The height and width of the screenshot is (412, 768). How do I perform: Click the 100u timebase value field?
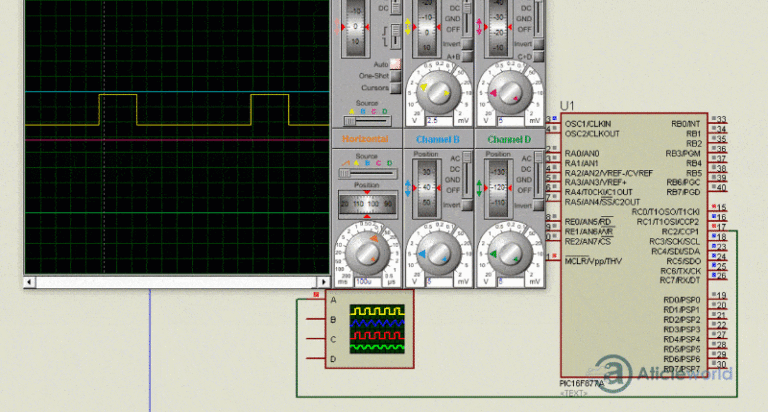click(368, 282)
